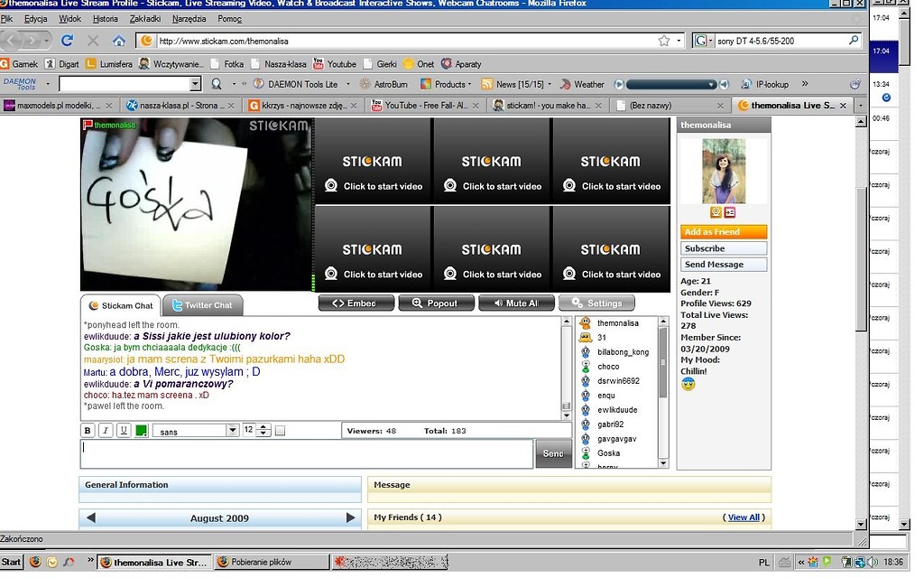This screenshot has width=924, height=578.
Task: Open the Aparaty bookmark
Action: (x=461, y=64)
